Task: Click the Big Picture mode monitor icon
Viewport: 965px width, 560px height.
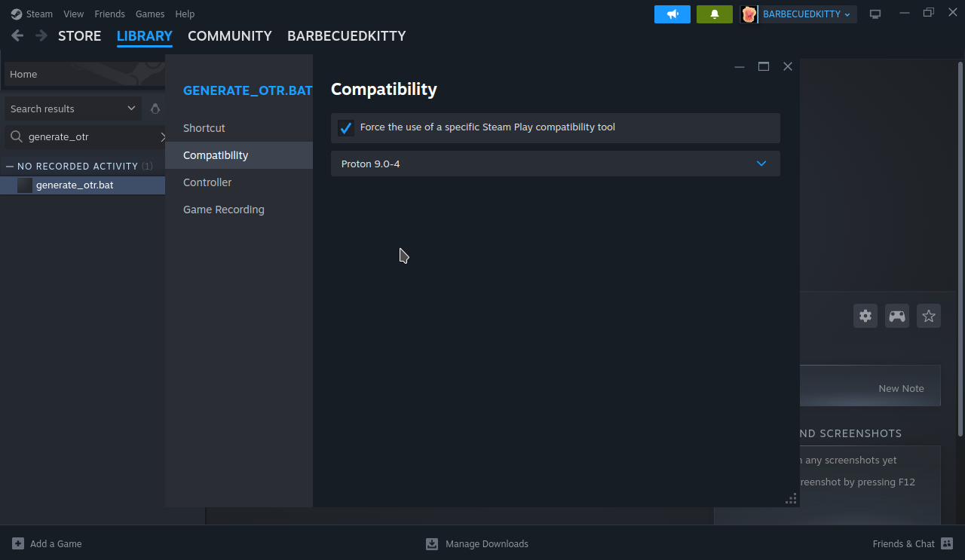Action: point(875,14)
